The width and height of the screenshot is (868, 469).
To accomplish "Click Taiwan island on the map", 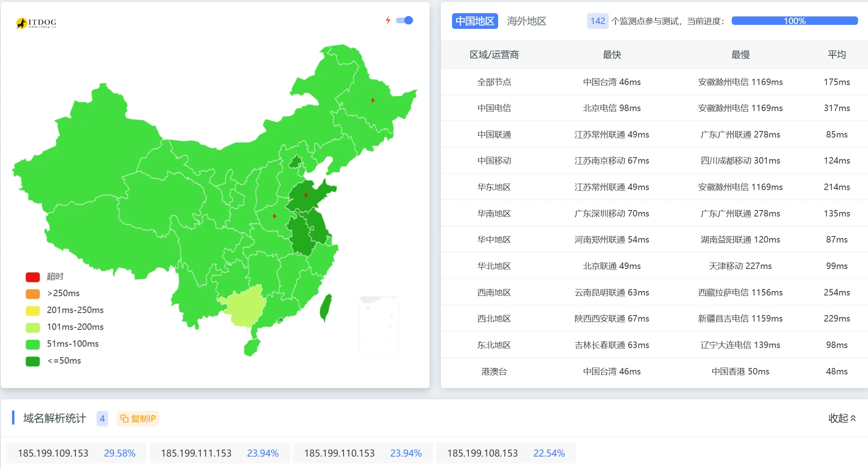I will click(326, 307).
